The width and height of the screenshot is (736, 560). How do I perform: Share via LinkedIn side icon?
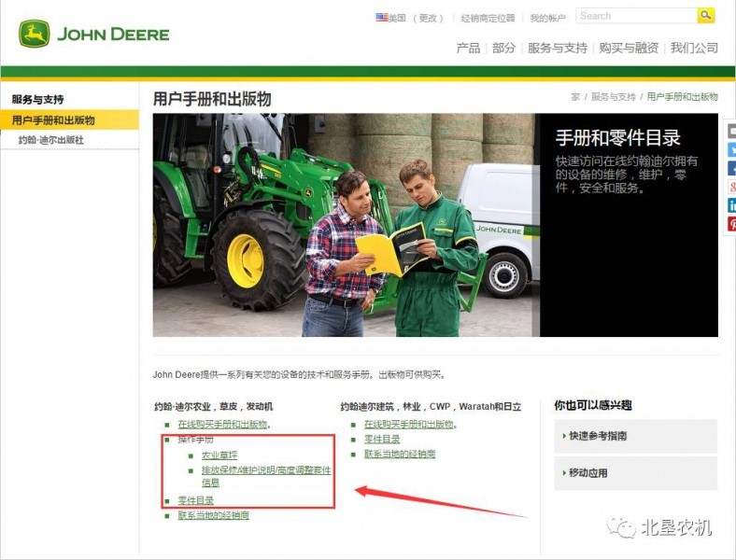731,205
